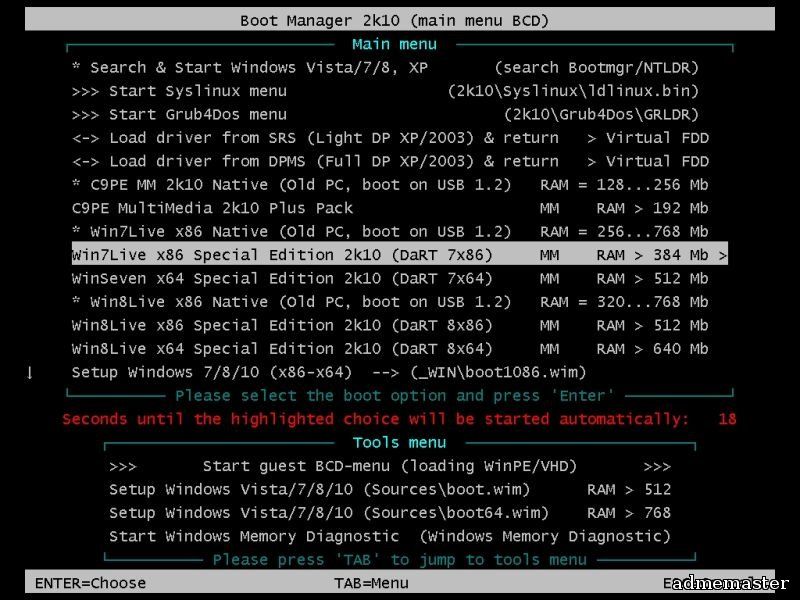
Task: Click '<->' marker on DPMS row
Action: [86, 162]
